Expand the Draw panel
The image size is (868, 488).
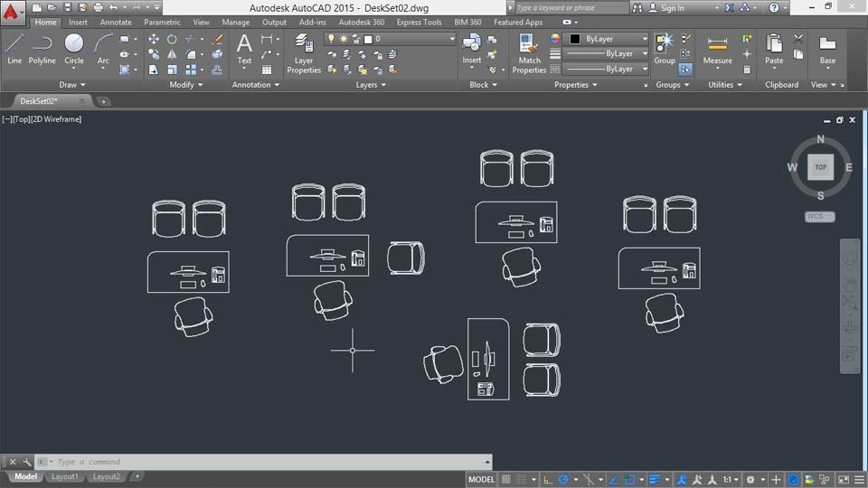tap(72, 85)
